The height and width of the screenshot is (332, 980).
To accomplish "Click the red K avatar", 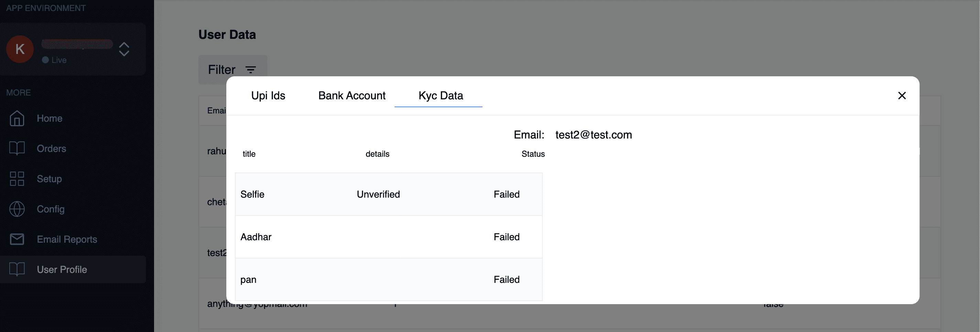I will coord(20,49).
